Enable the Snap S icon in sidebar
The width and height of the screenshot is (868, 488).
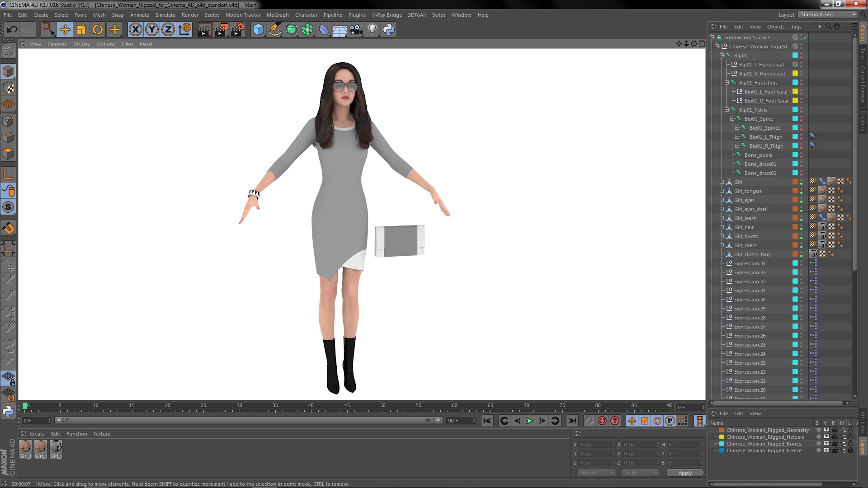8,207
